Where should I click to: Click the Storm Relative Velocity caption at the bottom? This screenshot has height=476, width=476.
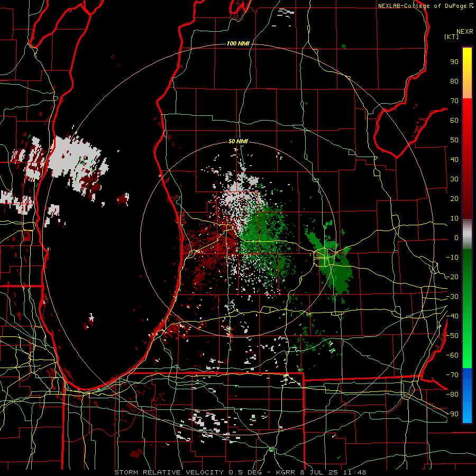coord(240,472)
